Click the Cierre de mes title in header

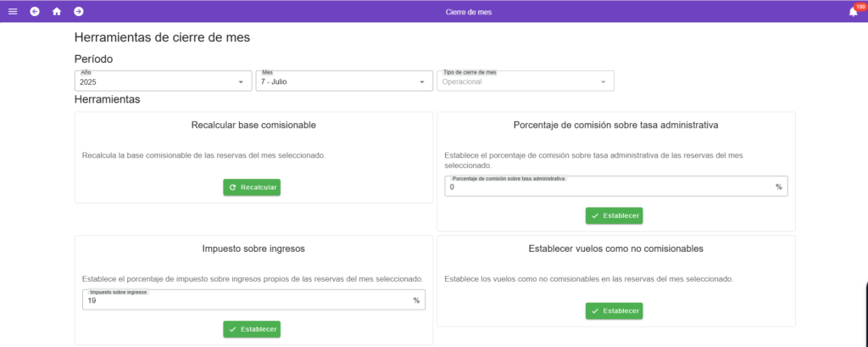click(468, 12)
